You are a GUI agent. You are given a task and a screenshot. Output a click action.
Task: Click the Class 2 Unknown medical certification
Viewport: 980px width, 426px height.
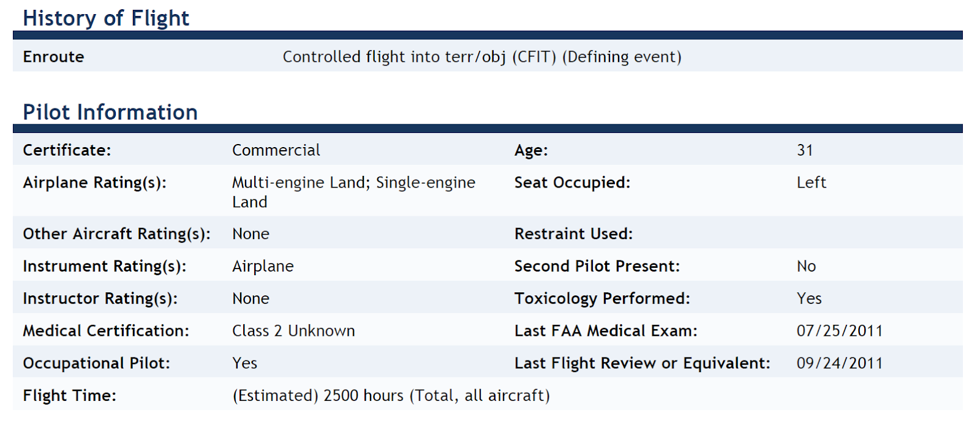pyautogui.click(x=293, y=331)
